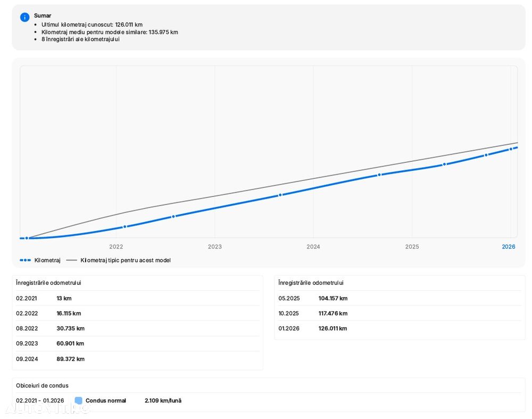The width and height of the screenshot is (532, 419).
Task: Click the gray typical mileage legend line
Action: tap(72, 260)
